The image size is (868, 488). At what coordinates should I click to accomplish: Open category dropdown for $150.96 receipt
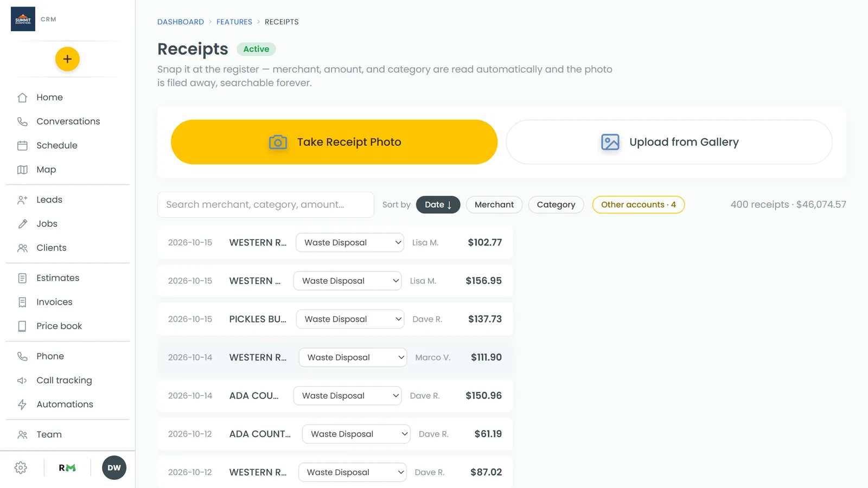click(x=348, y=396)
